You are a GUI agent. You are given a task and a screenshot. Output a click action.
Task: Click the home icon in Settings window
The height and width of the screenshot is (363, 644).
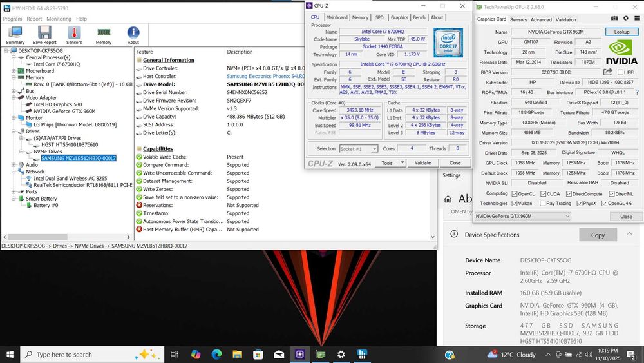(448, 199)
